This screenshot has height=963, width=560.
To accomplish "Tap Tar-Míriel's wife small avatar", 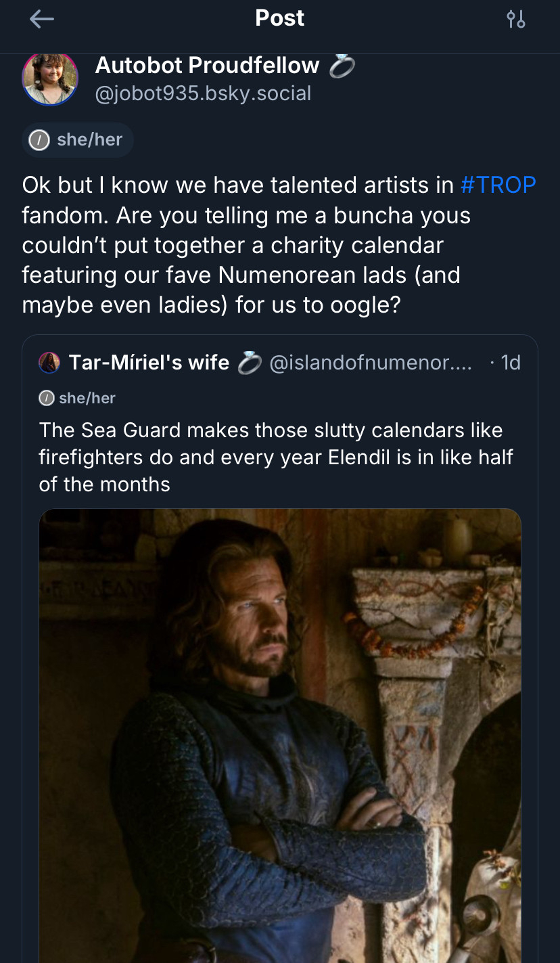I will coord(49,363).
